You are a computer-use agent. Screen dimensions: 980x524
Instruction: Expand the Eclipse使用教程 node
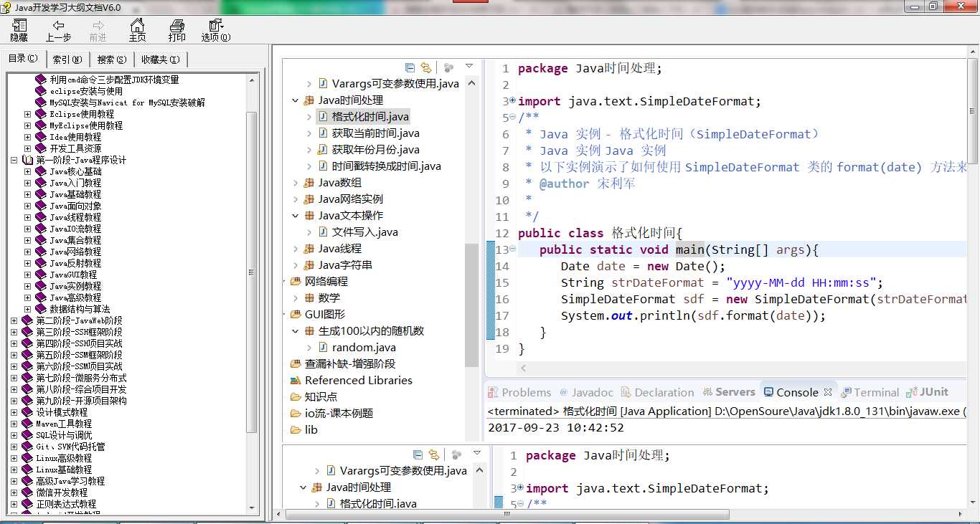[x=27, y=114]
